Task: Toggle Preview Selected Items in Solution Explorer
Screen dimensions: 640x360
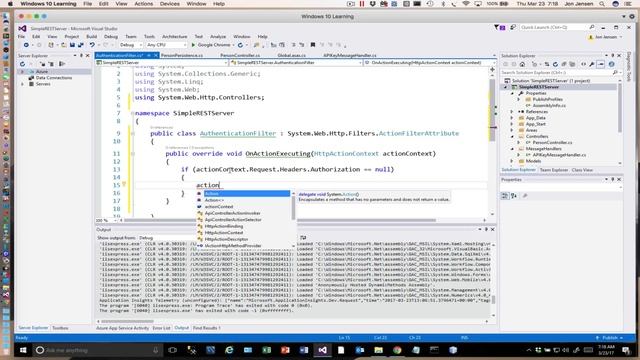Action: point(601,64)
